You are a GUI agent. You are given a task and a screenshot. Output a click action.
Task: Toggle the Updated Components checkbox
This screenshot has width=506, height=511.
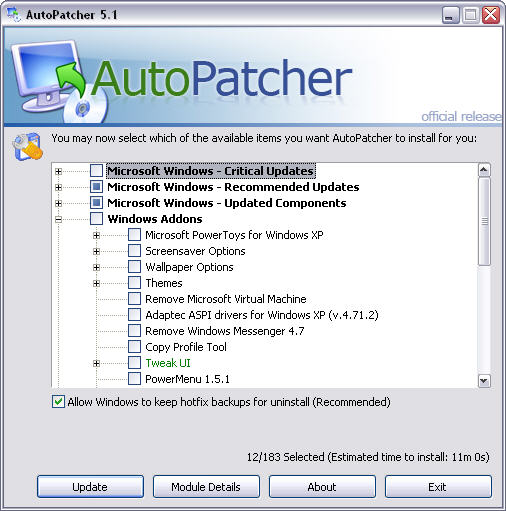[96, 203]
